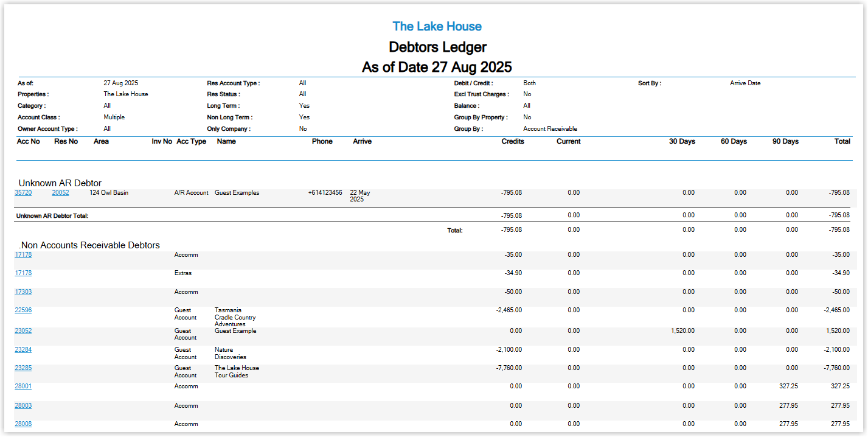Open account 28001 link
868x437 pixels.
click(x=23, y=386)
